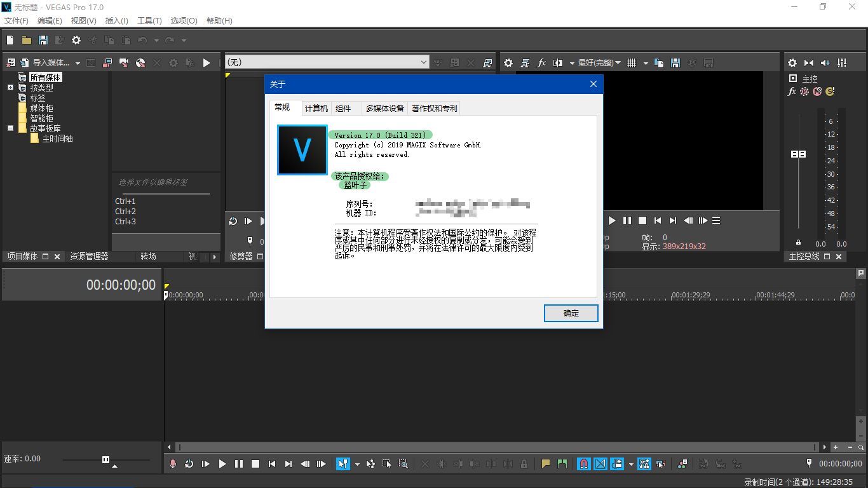The image size is (868, 488).
Task: Click the preview on external monitor icon
Action: point(525,63)
